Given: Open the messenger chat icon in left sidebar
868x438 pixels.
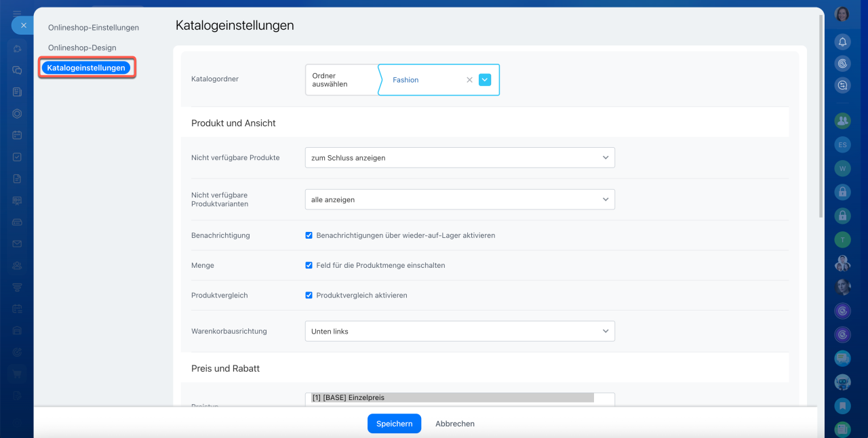Looking at the screenshot, I should [x=17, y=70].
